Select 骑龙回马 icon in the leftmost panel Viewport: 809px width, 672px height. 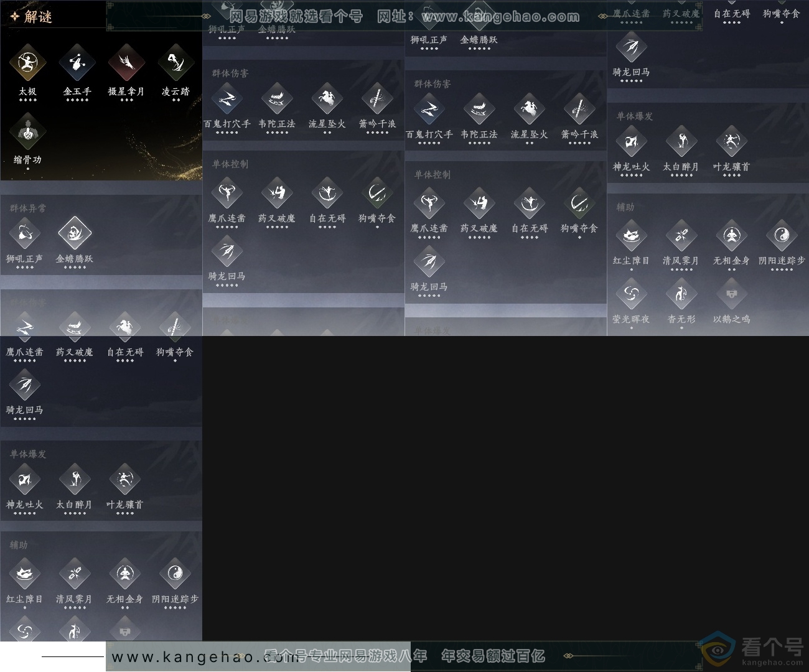click(25, 385)
